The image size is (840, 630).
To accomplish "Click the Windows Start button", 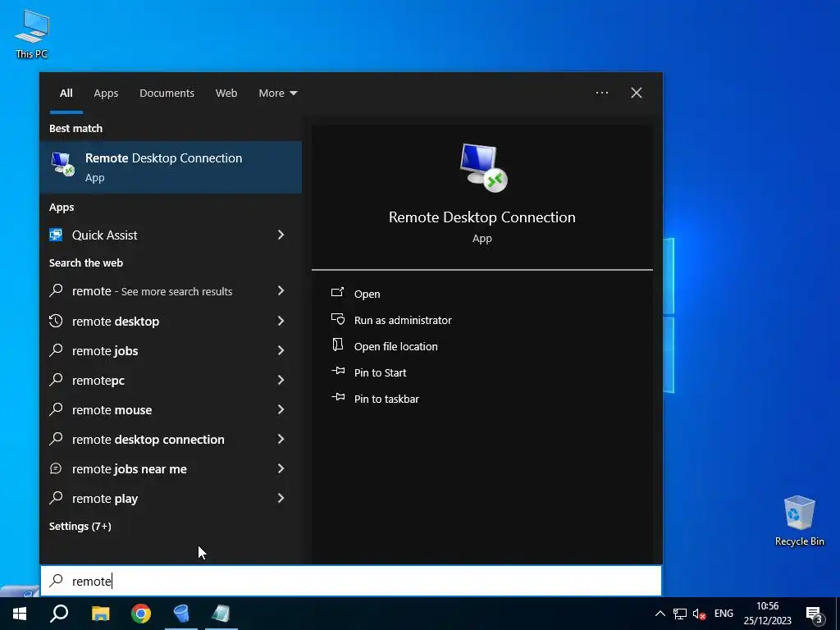I will pyautogui.click(x=20, y=614).
